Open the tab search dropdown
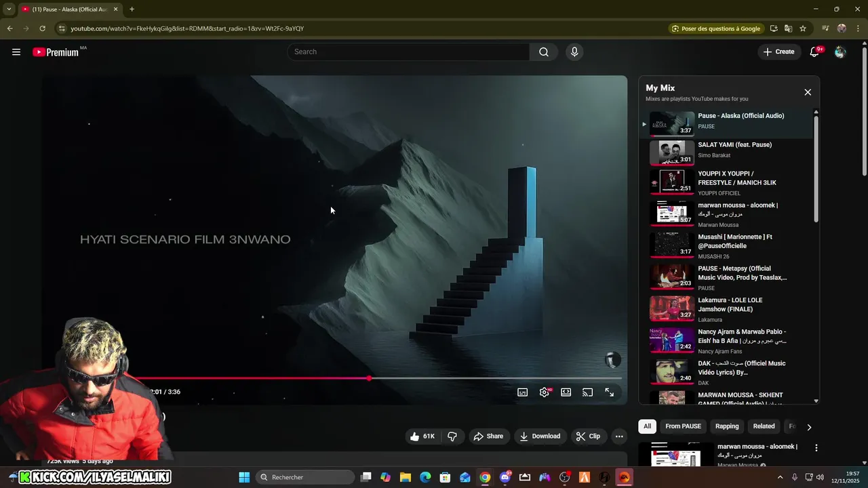868x488 pixels. (9, 9)
